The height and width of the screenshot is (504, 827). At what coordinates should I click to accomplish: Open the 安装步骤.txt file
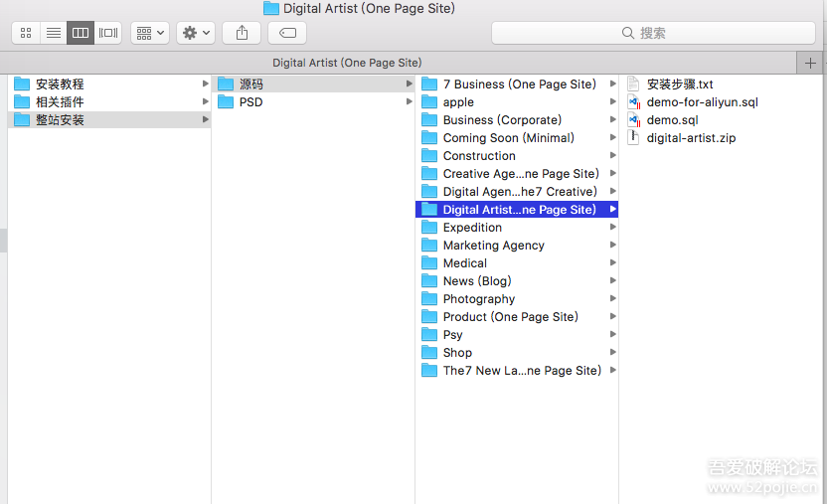coord(679,84)
